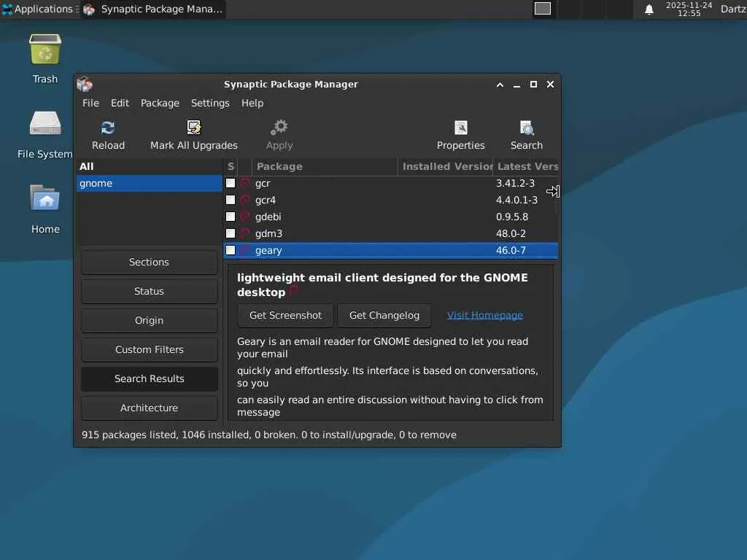The width and height of the screenshot is (747, 560).
Task: Open the File System desktop icon
Action: click(45, 123)
